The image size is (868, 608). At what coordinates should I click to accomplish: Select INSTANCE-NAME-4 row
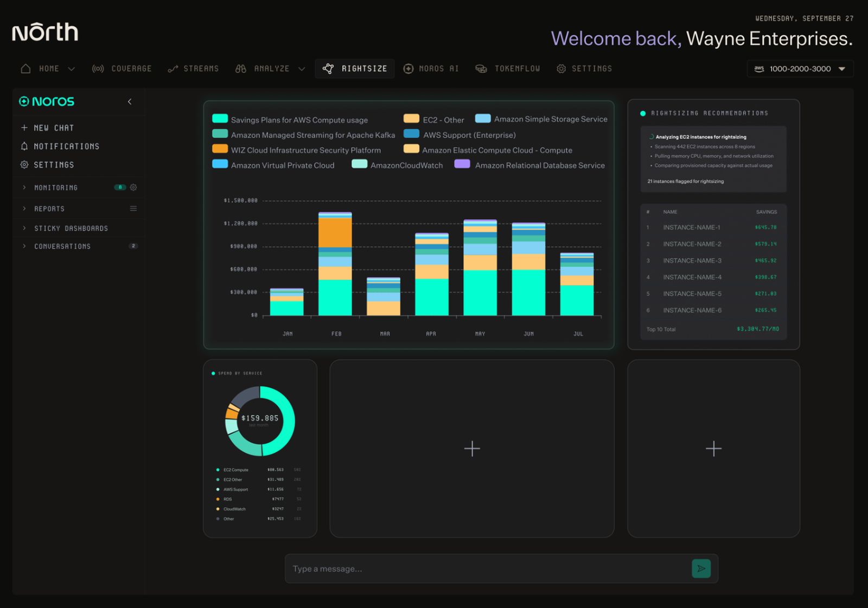pos(713,277)
